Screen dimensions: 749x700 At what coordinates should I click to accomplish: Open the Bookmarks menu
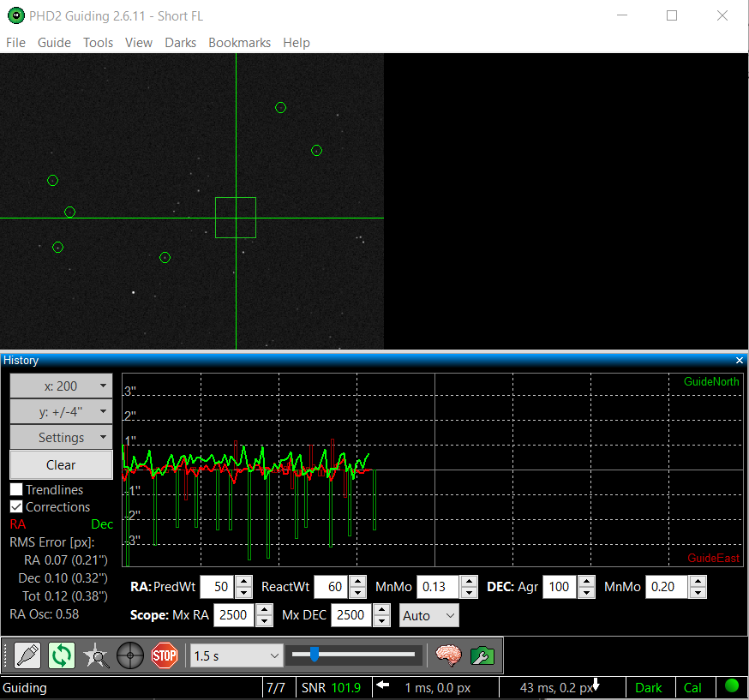click(x=239, y=43)
